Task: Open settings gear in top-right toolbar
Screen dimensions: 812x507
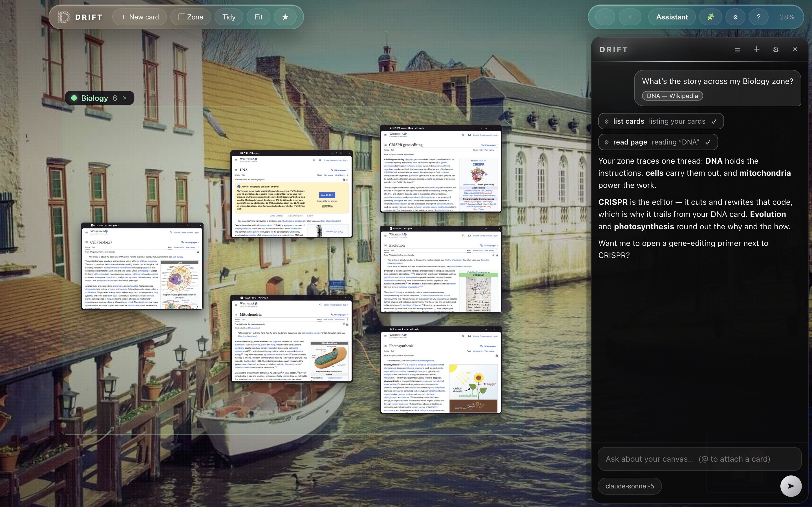Action: (735, 17)
